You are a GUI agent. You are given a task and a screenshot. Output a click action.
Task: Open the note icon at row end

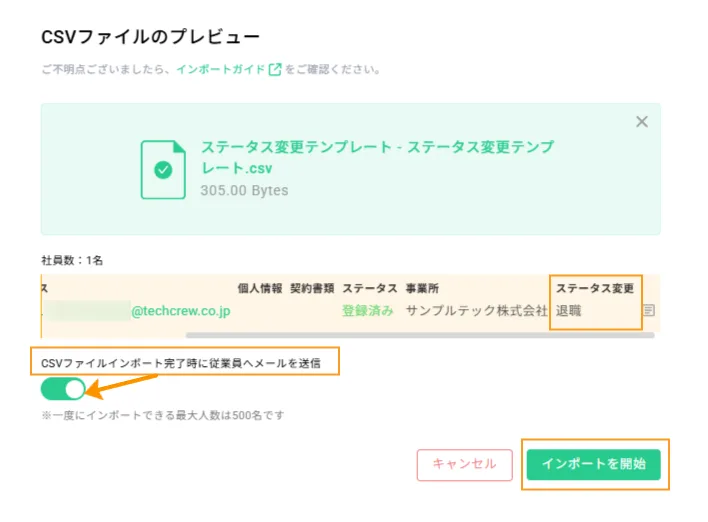(649, 310)
